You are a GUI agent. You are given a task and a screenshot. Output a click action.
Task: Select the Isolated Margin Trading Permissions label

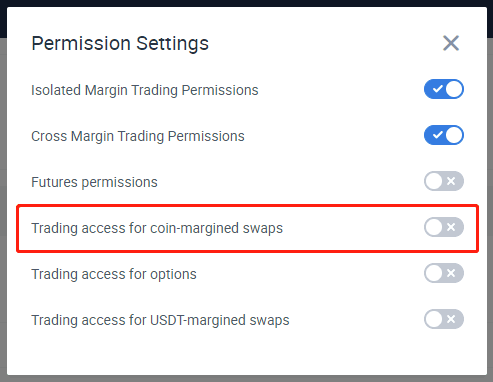click(145, 90)
